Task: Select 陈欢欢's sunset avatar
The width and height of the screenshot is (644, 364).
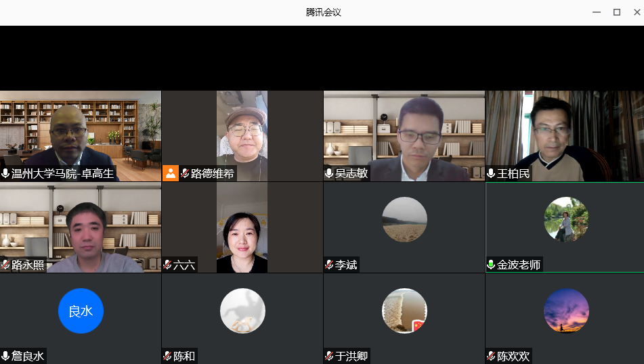Action: click(566, 311)
